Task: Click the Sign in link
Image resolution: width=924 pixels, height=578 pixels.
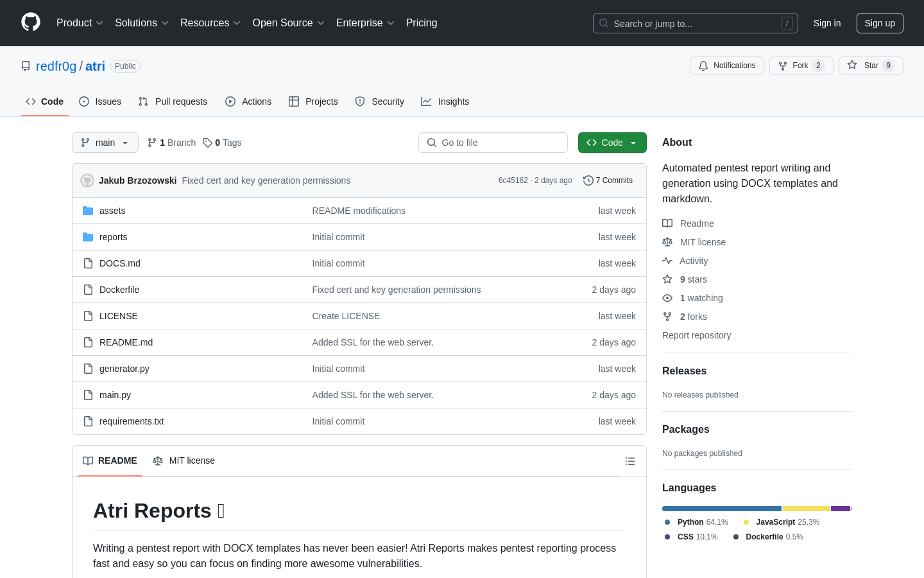Action: click(827, 23)
